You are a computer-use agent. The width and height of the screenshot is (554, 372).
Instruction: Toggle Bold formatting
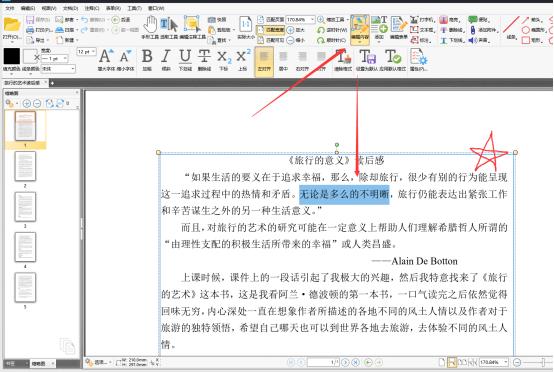147,57
